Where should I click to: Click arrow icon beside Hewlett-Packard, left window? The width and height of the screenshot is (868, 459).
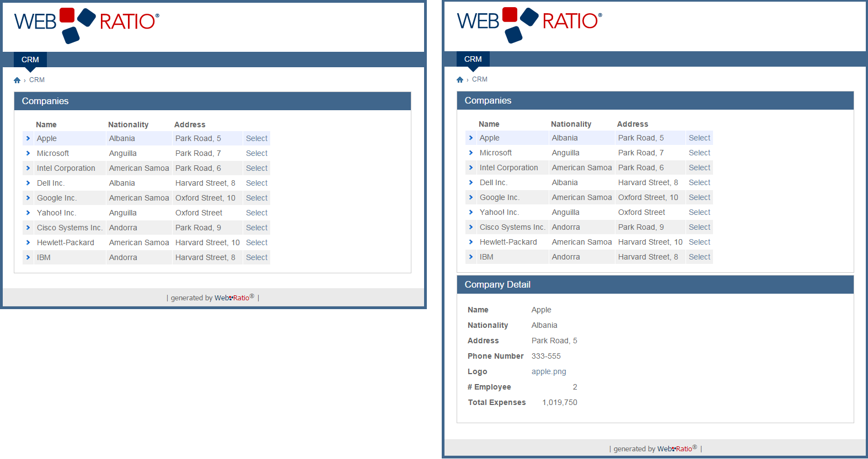28,242
